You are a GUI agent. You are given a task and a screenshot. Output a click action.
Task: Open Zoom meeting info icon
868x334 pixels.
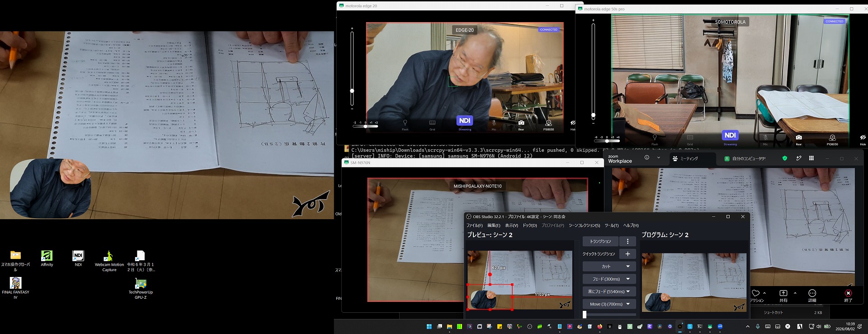pos(647,157)
